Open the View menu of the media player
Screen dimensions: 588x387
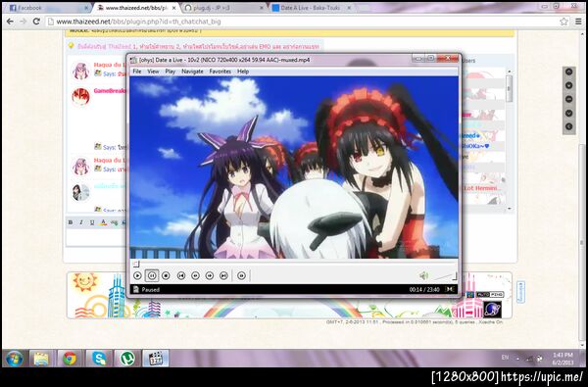(153, 72)
